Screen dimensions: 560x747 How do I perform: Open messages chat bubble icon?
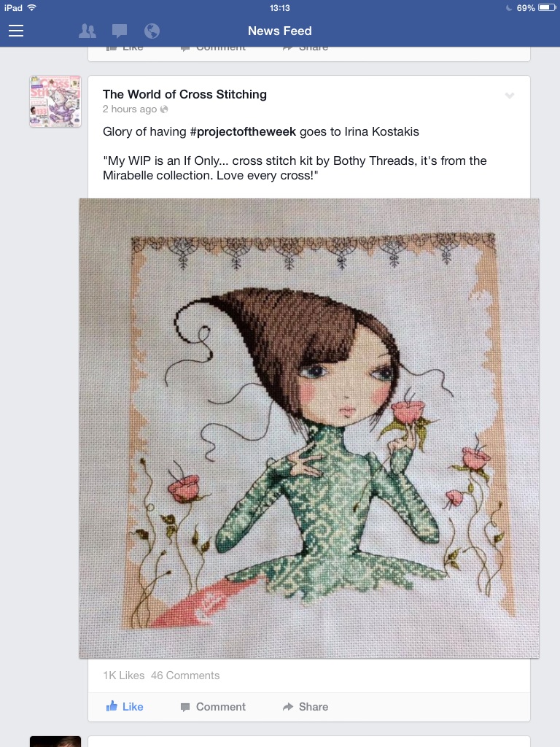(x=120, y=31)
